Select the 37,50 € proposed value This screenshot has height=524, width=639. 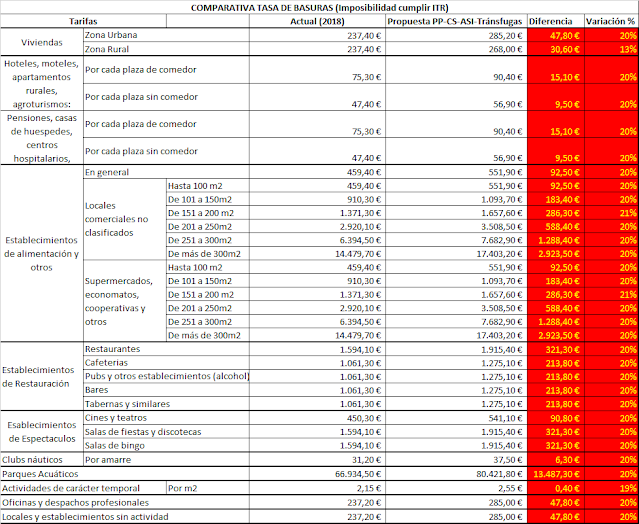456,460
